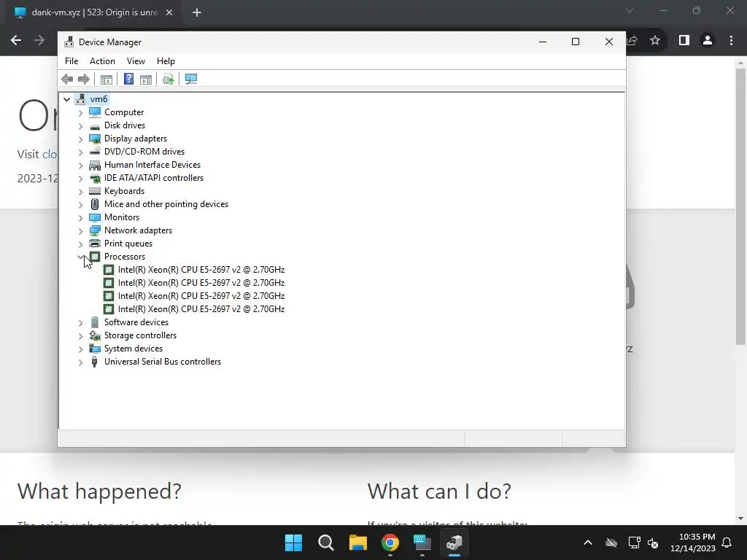Screen dimensions: 747x560
Task: Click the Software devices icon
Action: click(95, 322)
